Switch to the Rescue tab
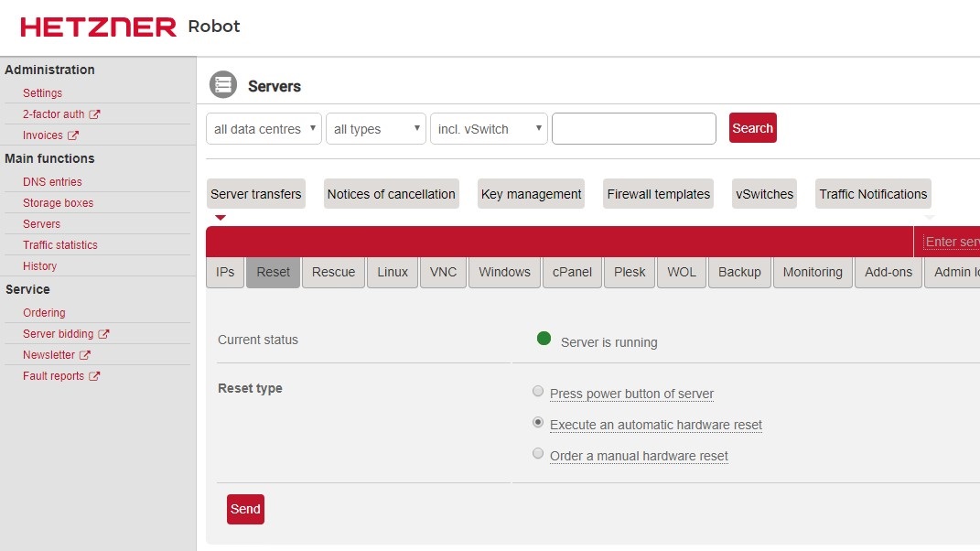Image resolution: width=980 pixels, height=551 pixels. pyautogui.click(x=334, y=273)
